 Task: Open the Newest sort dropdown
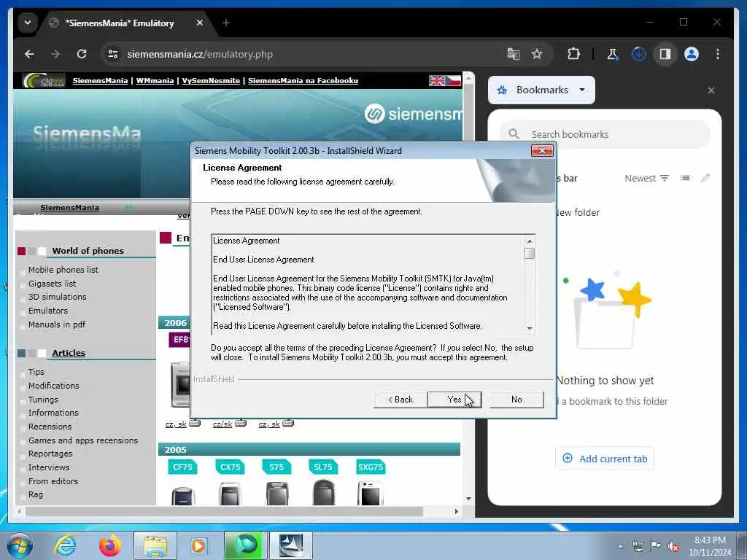point(646,178)
